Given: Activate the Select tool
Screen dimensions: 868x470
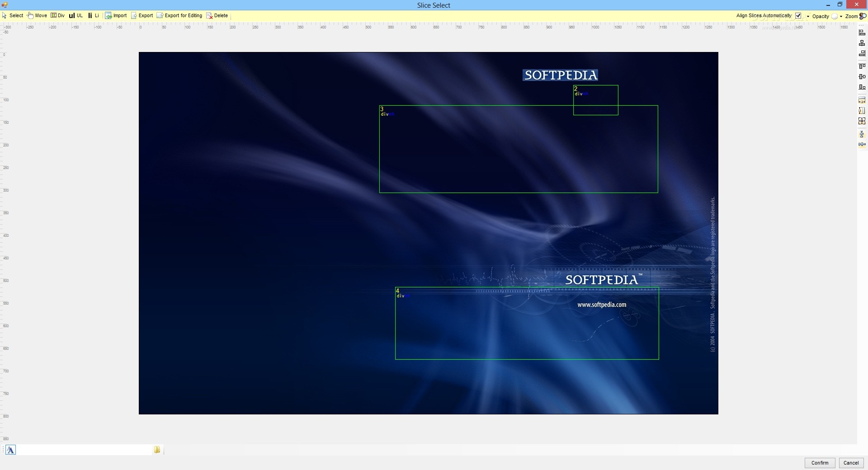Looking at the screenshot, I should (13, 15).
